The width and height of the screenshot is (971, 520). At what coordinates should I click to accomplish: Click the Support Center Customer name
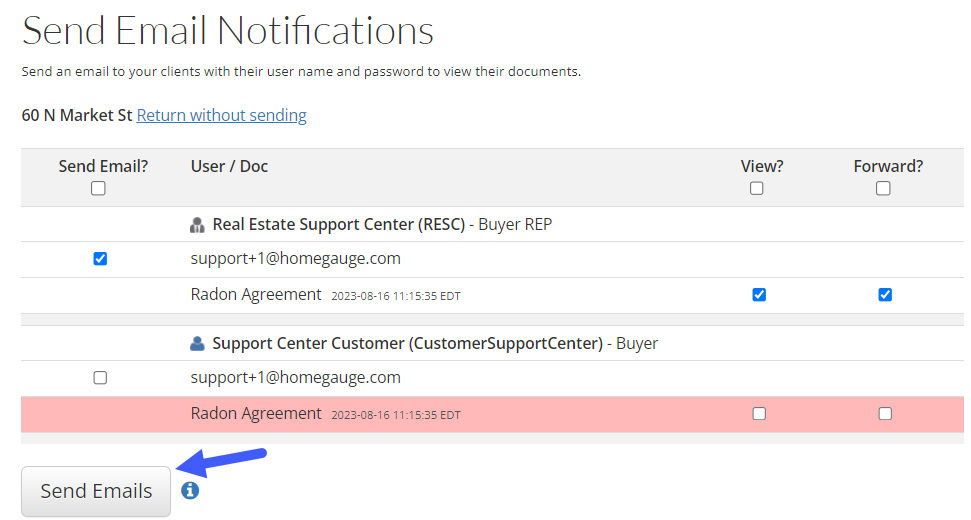pyautogui.click(x=408, y=343)
